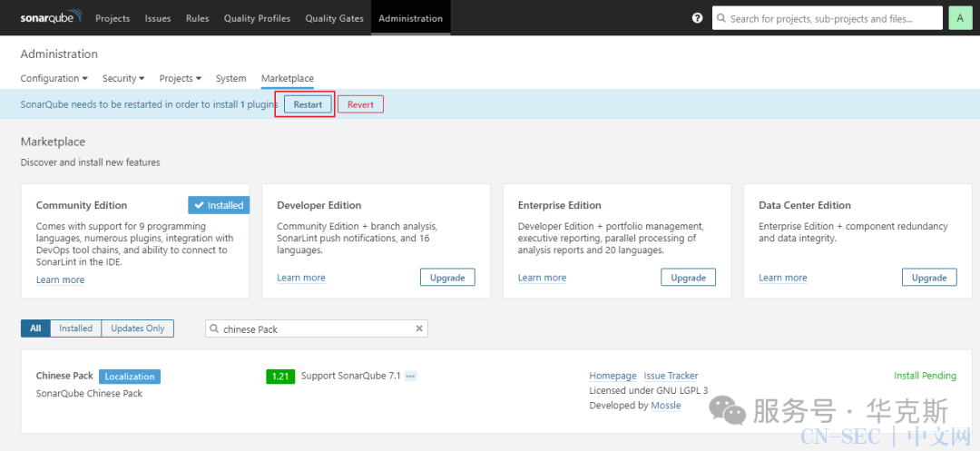Click the Installed badge on Community Edition
The height and width of the screenshot is (451, 980).
point(219,205)
